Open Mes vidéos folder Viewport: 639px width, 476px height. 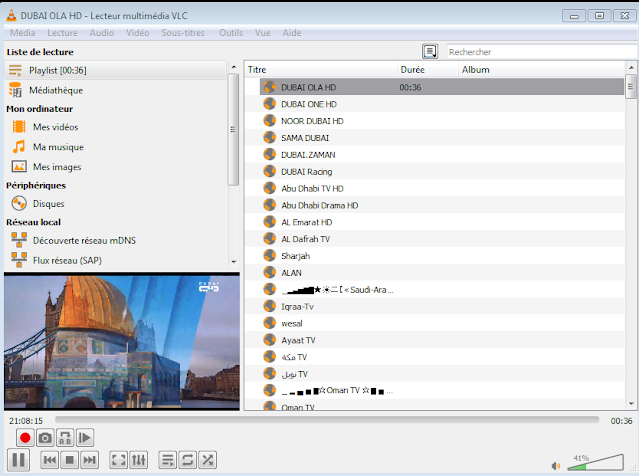tap(55, 127)
